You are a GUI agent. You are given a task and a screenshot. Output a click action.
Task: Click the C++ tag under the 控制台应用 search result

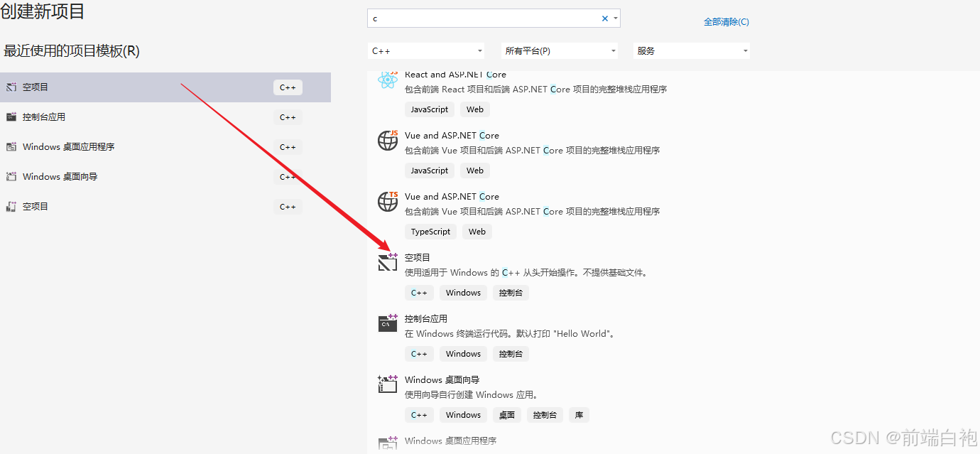point(419,354)
